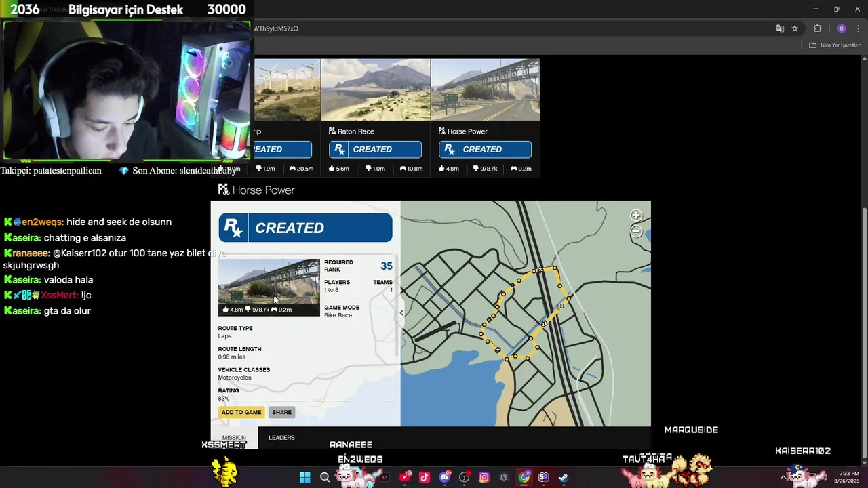
Task: Open the Raton Race thumbnail
Action: pos(376,89)
